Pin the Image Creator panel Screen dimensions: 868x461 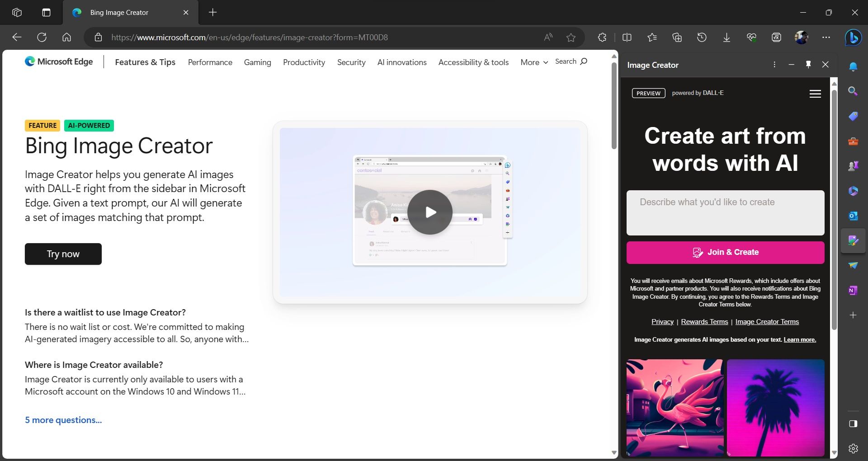tap(808, 65)
